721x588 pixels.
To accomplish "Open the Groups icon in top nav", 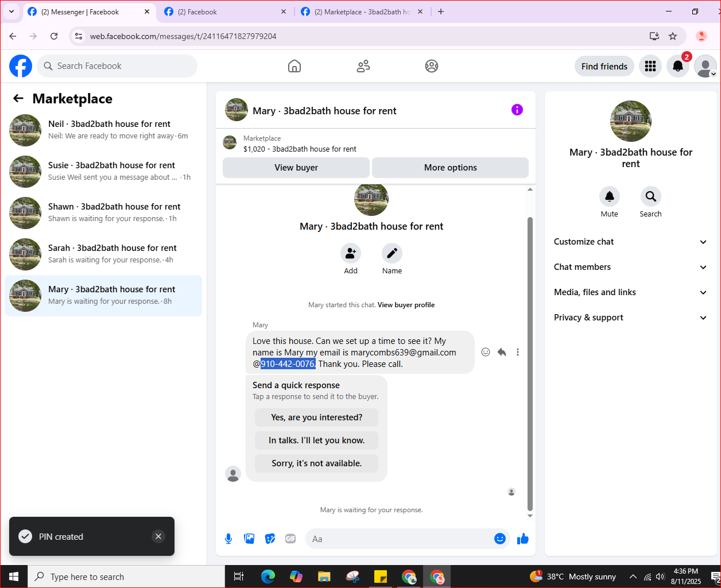I will point(432,66).
